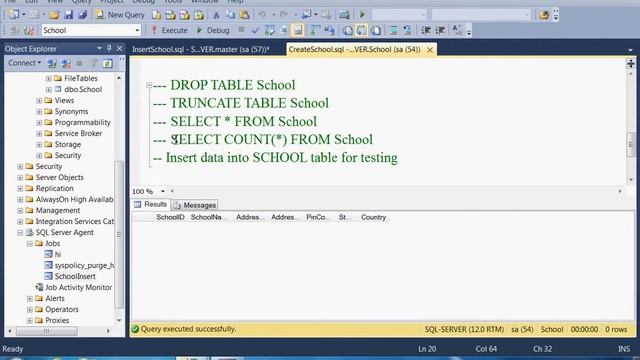Click the Undo arrow icon
Screen dimensions: 640x360
pos(262,15)
